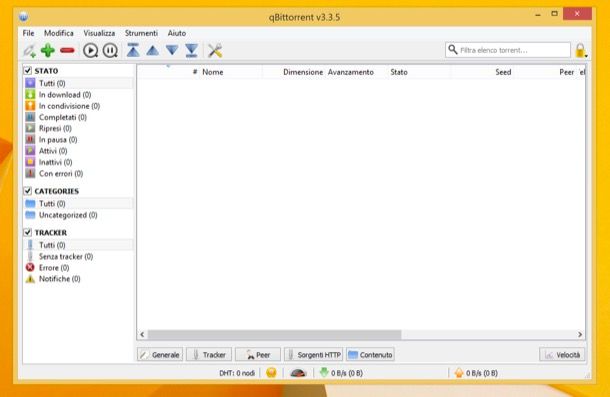Click the qBittorrent title bar app icon
The height and width of the screenshot is (397, 610).
[24, 17]
